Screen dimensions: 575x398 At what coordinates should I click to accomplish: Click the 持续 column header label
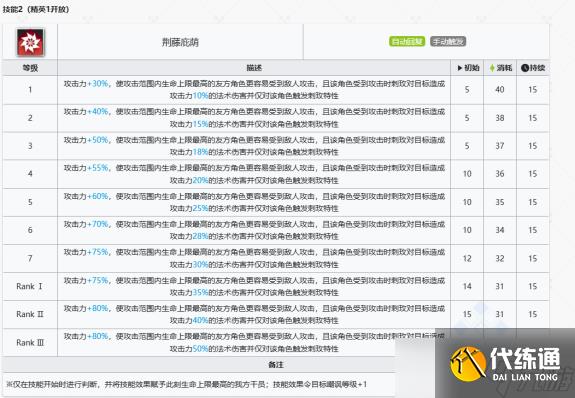[x=537, y=68]
